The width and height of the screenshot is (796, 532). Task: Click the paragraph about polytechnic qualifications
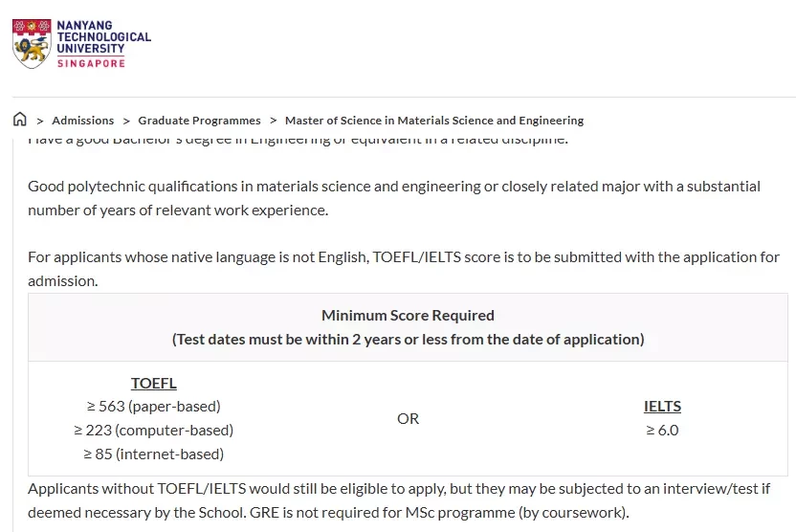pyautogui.click(x=394, y=198)
